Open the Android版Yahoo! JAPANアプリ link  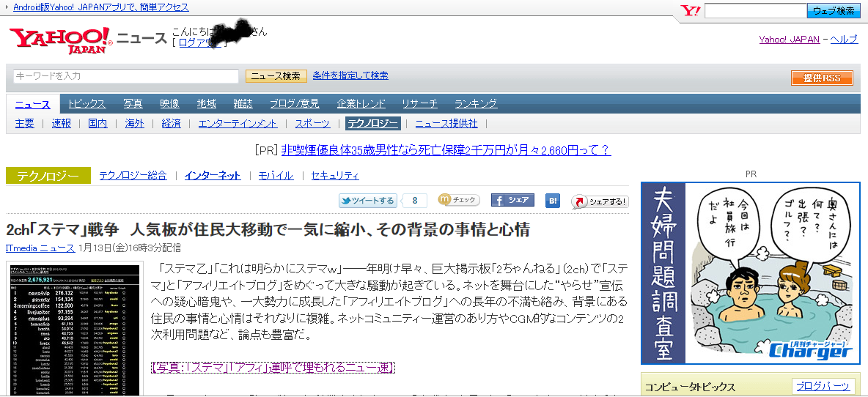pos(100,7)
